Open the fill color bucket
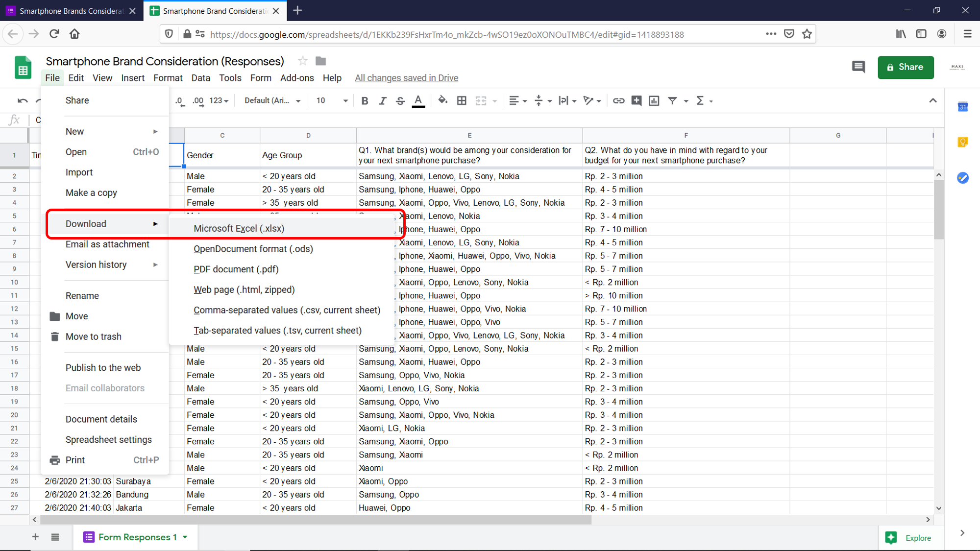Viewport: 980px width, 551px height. tap(442, 101)
